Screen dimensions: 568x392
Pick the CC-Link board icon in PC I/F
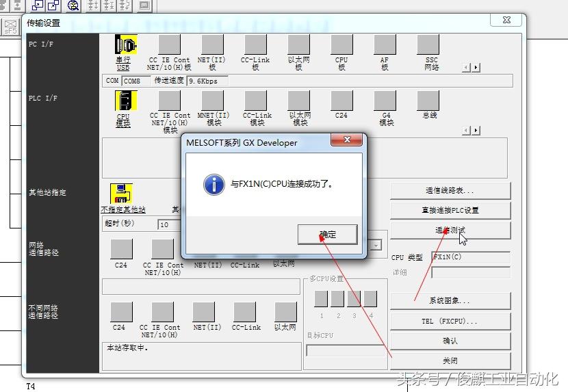point(255,45)
